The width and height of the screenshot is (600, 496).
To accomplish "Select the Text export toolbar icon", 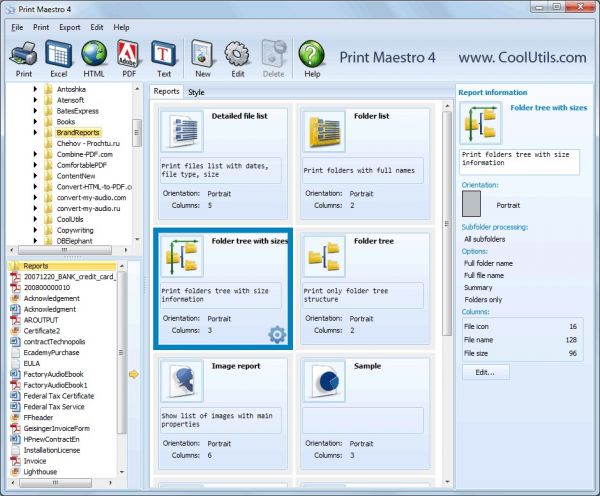I will pos(163,58).
